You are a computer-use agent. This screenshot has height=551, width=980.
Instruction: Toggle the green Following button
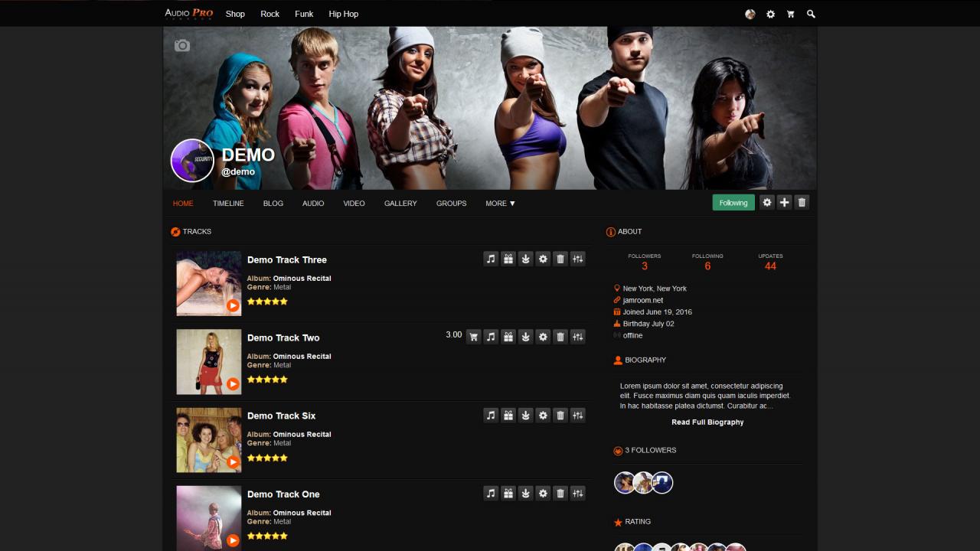click(733, 202)
